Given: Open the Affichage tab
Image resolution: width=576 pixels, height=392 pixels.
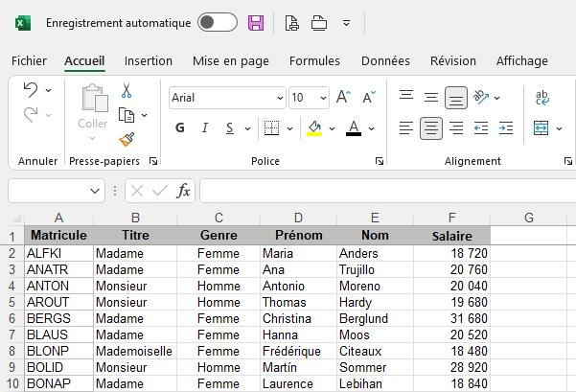Looking at the screenshot, I should tap(522, 61).
